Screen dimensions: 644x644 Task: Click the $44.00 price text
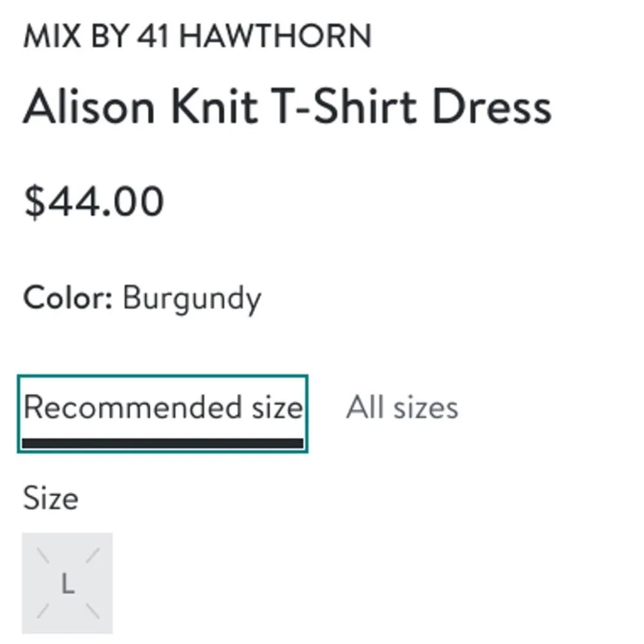[x=93, y=200]
